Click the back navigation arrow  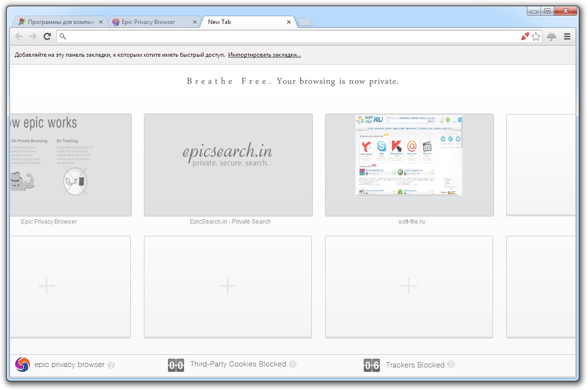tap(18, 36)
